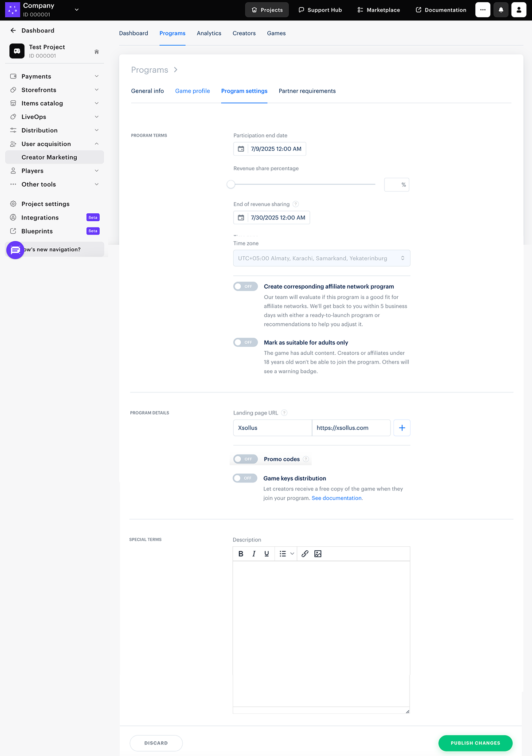
Task: Open the Time zone dropdown
Action: tap(321, 258)
